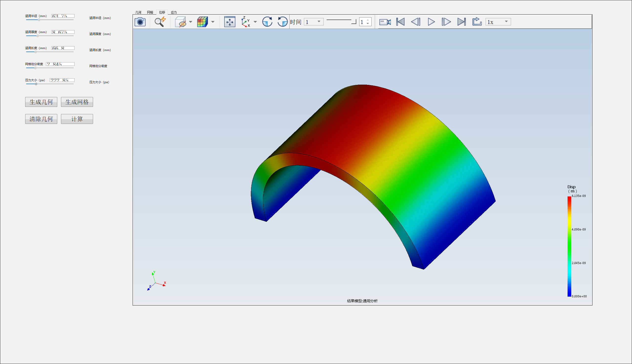This screenshot has height=364, width=632.
Task: Click the 6.135e-09 legend maximum value
Action: pos(578,196)
